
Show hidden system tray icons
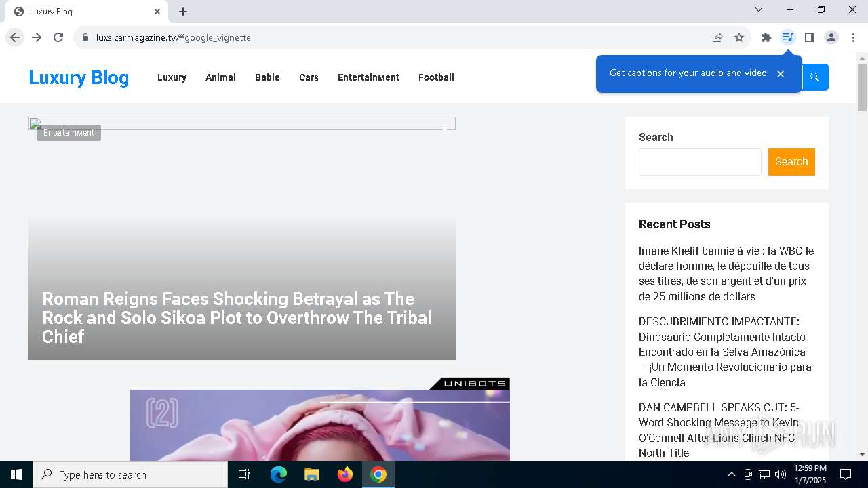pos(731,474)
